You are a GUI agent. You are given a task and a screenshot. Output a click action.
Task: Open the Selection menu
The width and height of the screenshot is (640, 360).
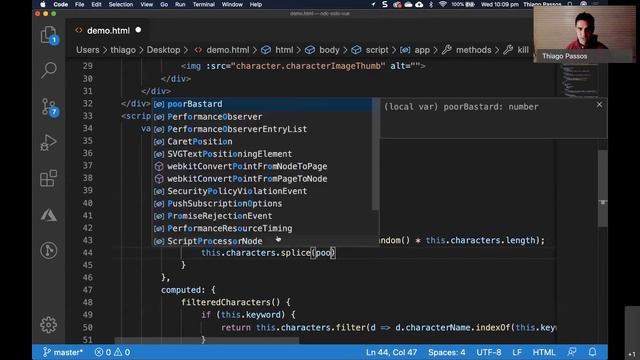coord(120,4)
